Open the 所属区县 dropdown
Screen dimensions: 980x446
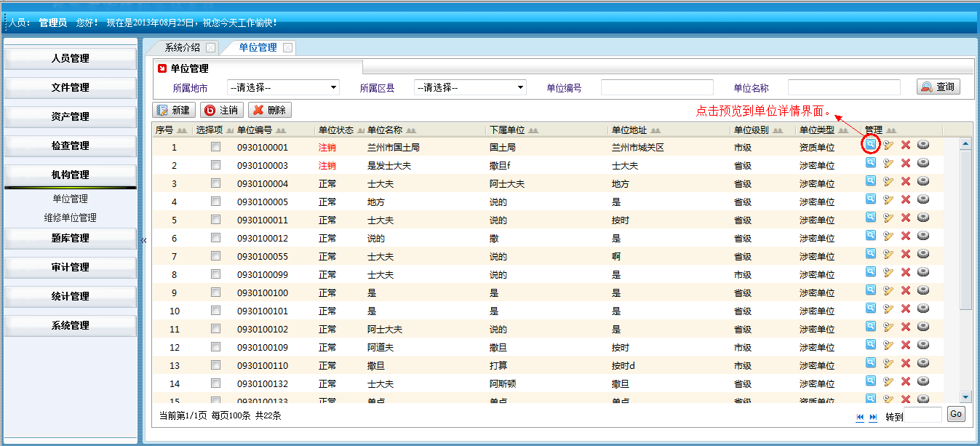[471, 87]
